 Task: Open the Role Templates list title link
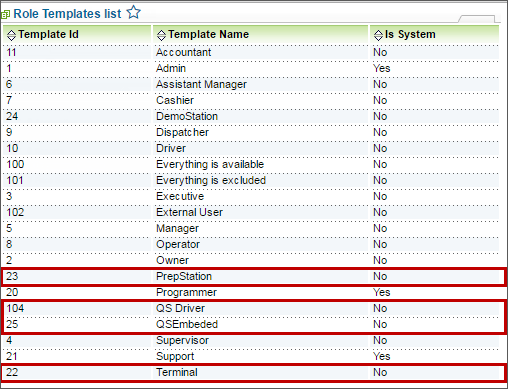pos(67,14)
